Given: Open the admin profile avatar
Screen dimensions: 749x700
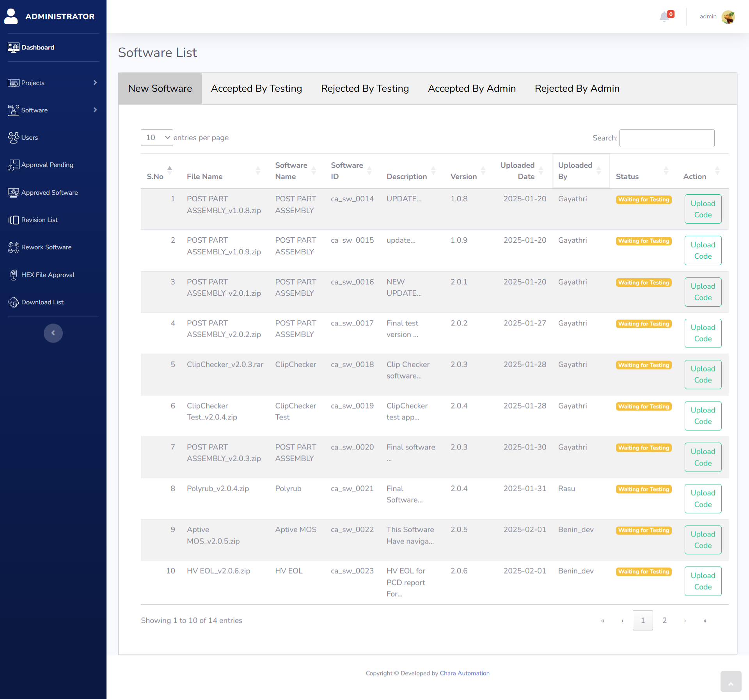Looking at the screenshot, I should [728, 17].
